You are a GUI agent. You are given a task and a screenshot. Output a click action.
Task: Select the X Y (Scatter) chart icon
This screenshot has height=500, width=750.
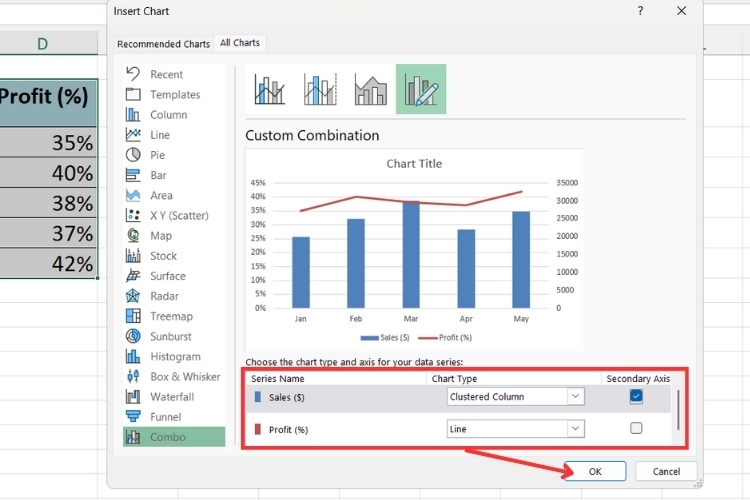tap(133, 215)
